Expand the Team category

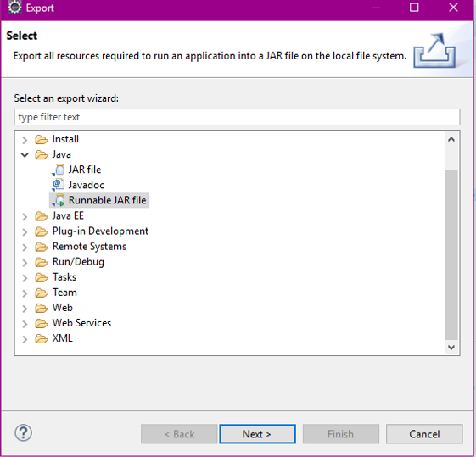(x=25, y=293)
